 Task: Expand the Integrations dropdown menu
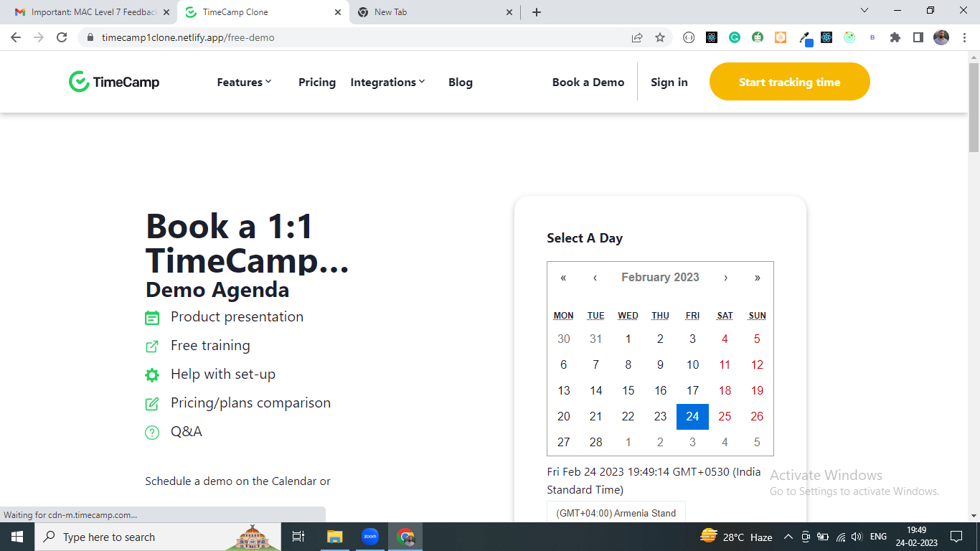pos(387,82)
